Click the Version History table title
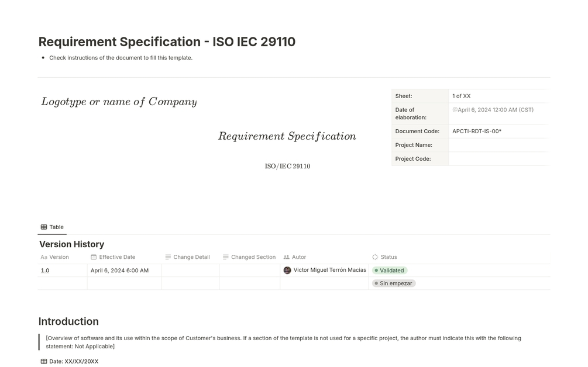 [x=71, y=244]
